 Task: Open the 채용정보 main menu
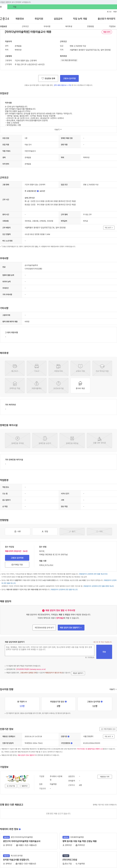coord(20,19)
